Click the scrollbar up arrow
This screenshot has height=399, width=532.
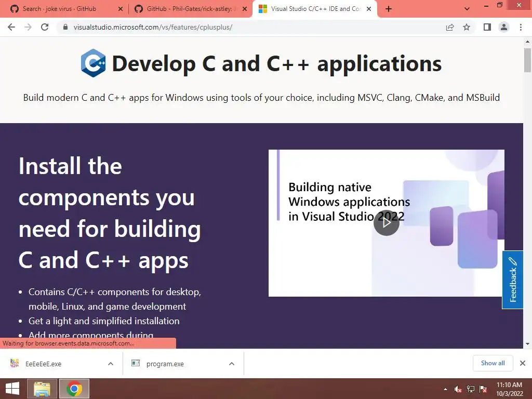click(527, 42)
